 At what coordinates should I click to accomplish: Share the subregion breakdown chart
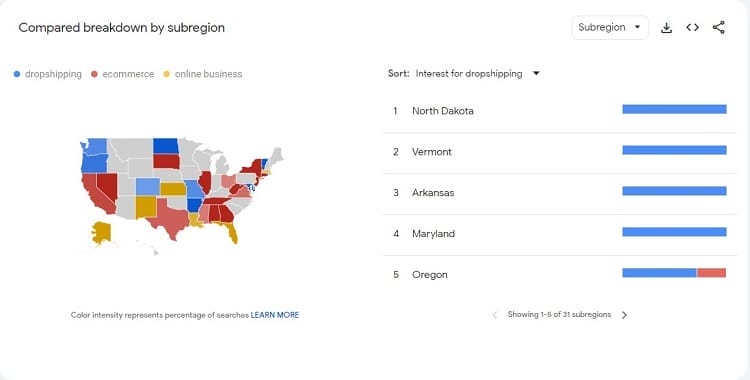pos(718,27)
